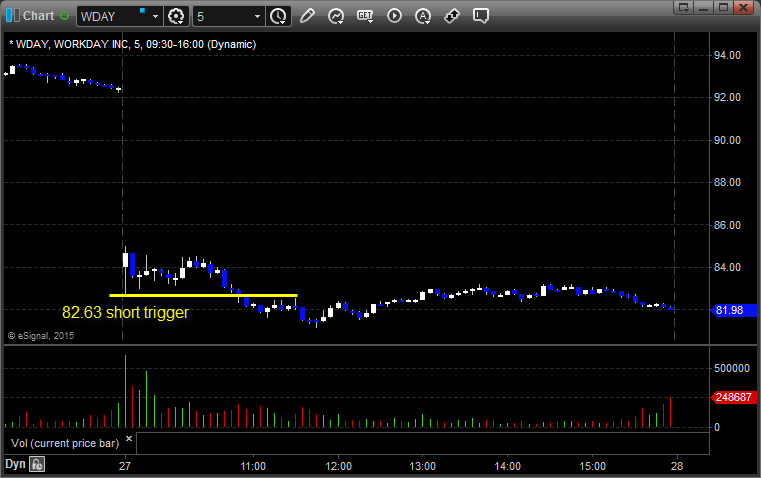
Task: Open the time template clock menu
Action: [279, 16]
